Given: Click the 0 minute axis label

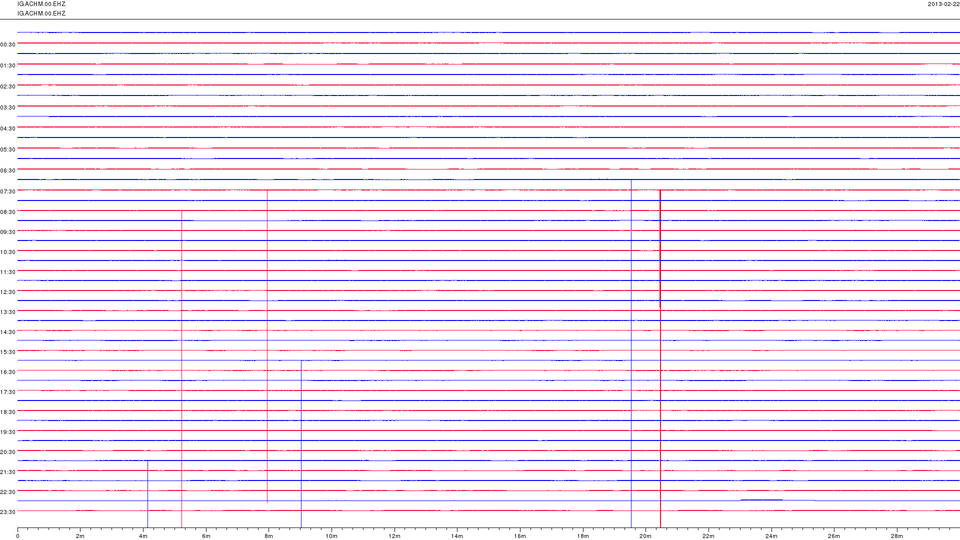Looking at the screenshot, I should tap(18, 536).
